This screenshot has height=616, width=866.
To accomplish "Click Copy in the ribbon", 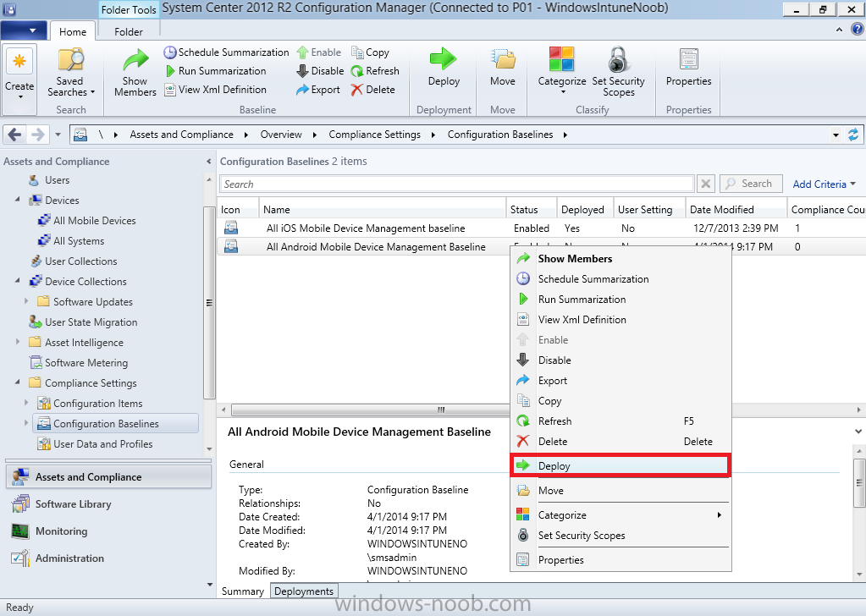I will point(370,52).
